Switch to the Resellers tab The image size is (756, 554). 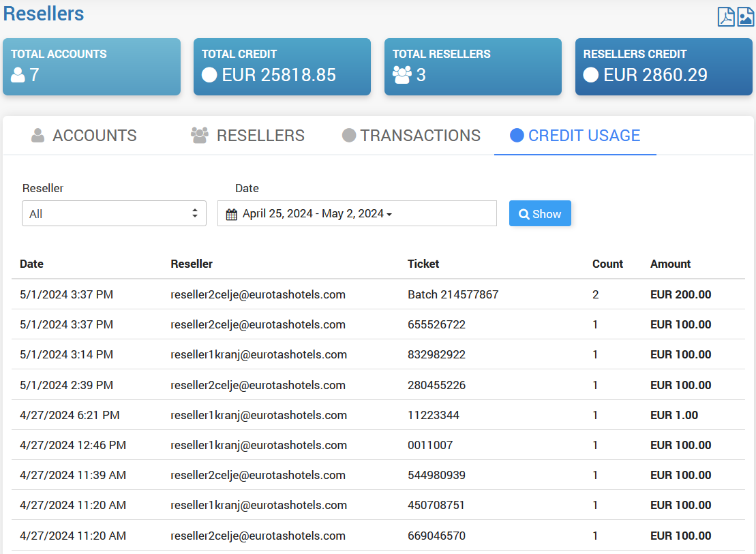pos(247,136)
